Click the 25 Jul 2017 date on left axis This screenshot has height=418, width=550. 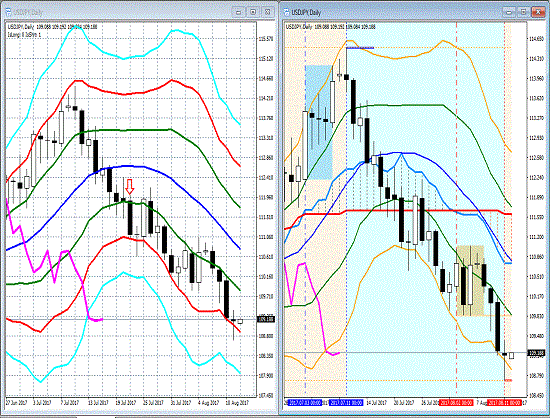click(x=153, y=403)
